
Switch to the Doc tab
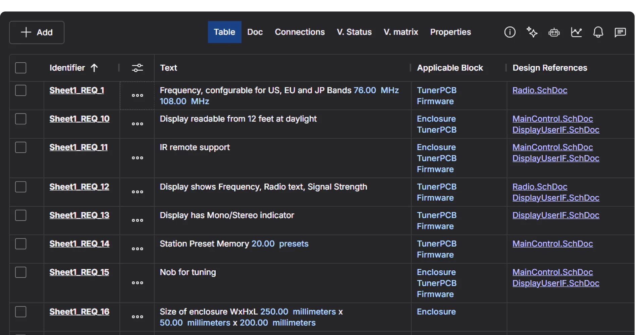pos(255,32)
